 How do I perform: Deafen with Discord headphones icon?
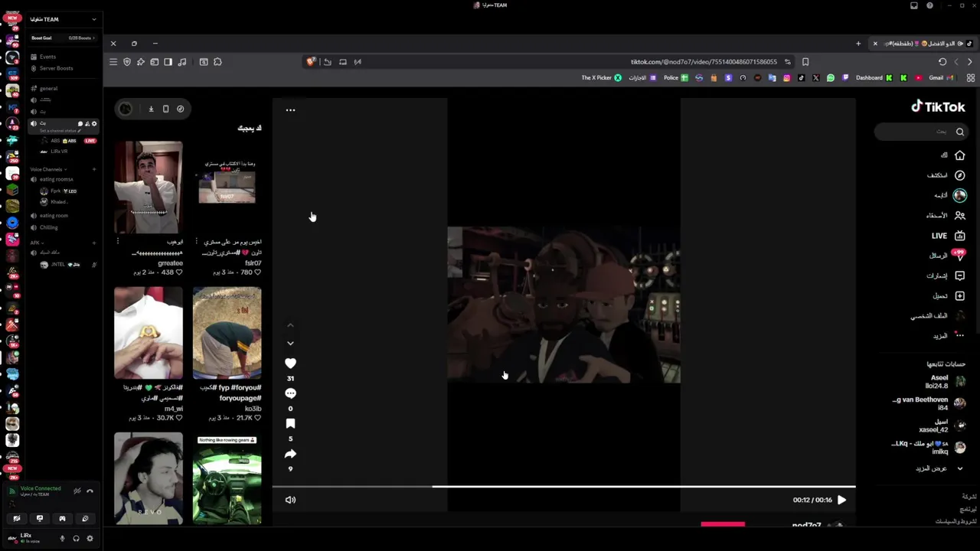point(76,538)
